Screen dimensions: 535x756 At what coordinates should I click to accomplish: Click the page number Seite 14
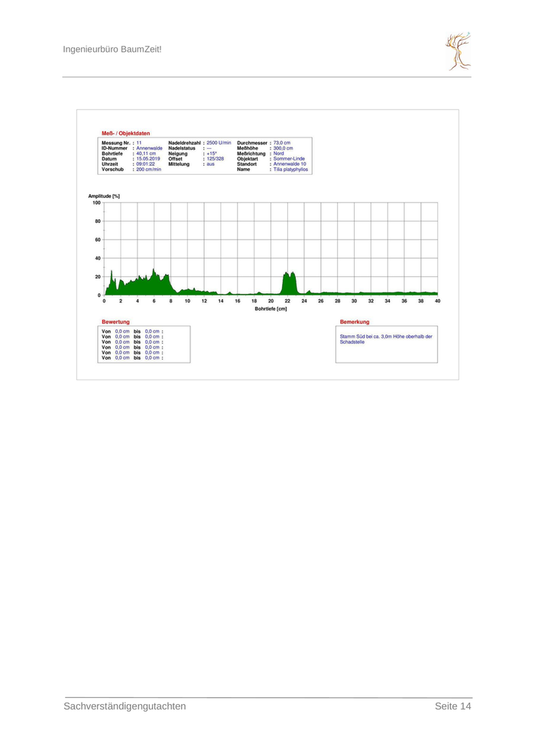tap(452, 706)
